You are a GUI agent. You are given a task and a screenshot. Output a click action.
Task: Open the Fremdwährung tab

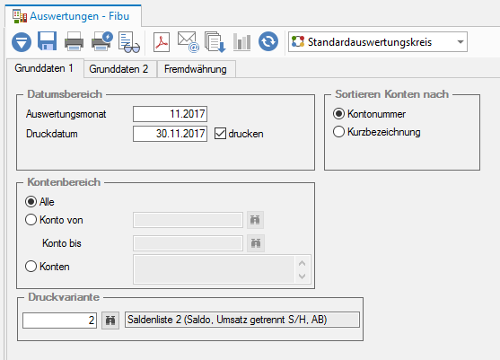196,69
